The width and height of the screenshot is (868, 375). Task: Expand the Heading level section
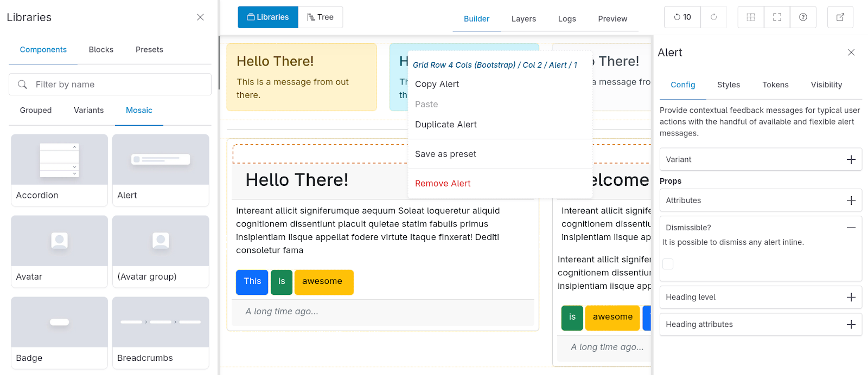pos(761,297)
